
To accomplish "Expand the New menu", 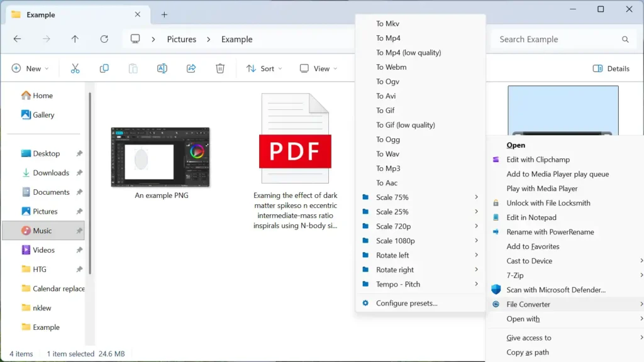I will (30, 68).
